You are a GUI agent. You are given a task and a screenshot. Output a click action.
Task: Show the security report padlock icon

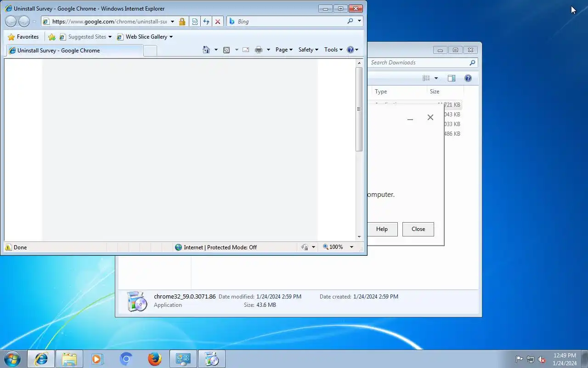182,22
